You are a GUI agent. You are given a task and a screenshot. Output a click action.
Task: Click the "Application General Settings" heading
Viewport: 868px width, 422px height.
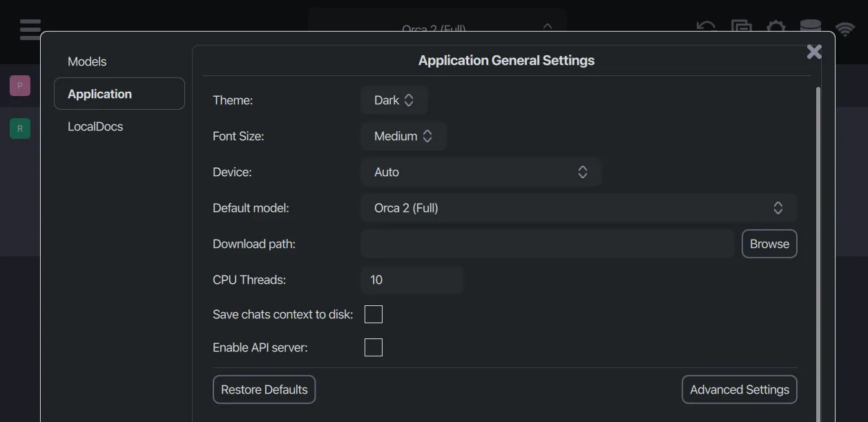[506, 60]
